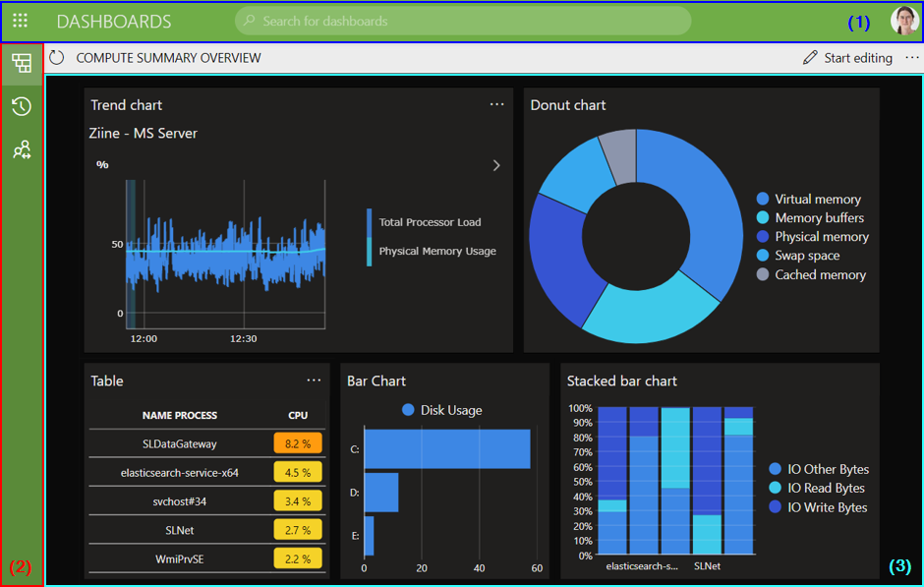Open the sharing/users view in the sidebar
Viewport: 924px width, 587px height.
(x=22, y=149)
